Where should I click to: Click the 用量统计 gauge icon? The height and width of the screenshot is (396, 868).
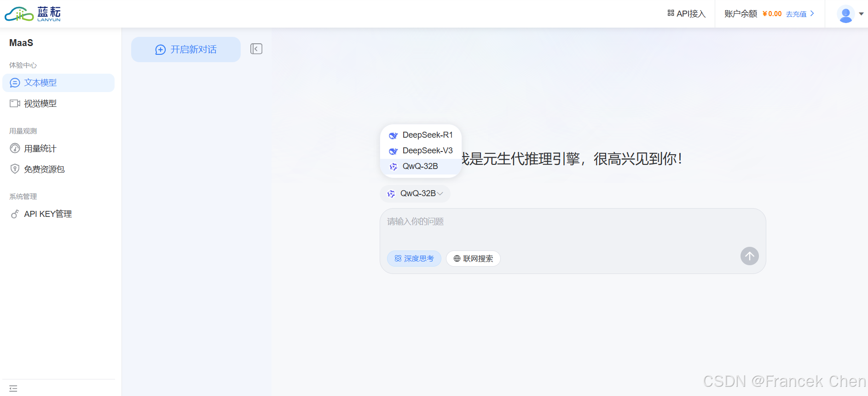[15, 148]
